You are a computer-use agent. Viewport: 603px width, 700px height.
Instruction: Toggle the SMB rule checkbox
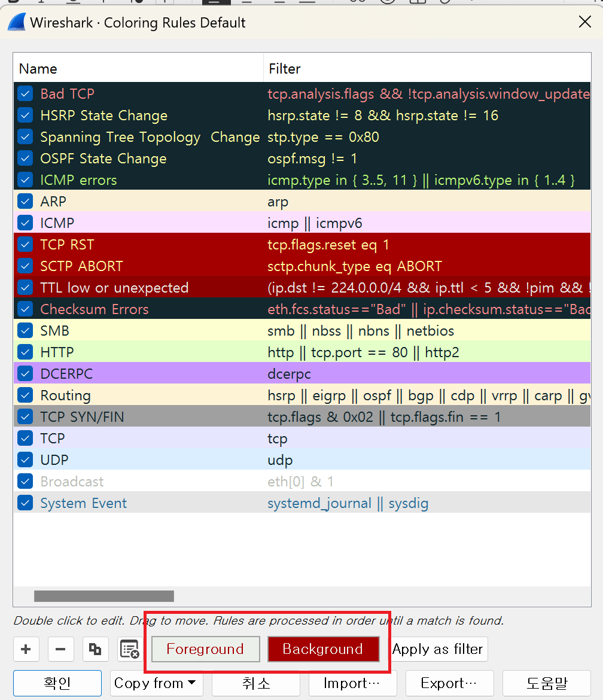(x=26, y=331)
